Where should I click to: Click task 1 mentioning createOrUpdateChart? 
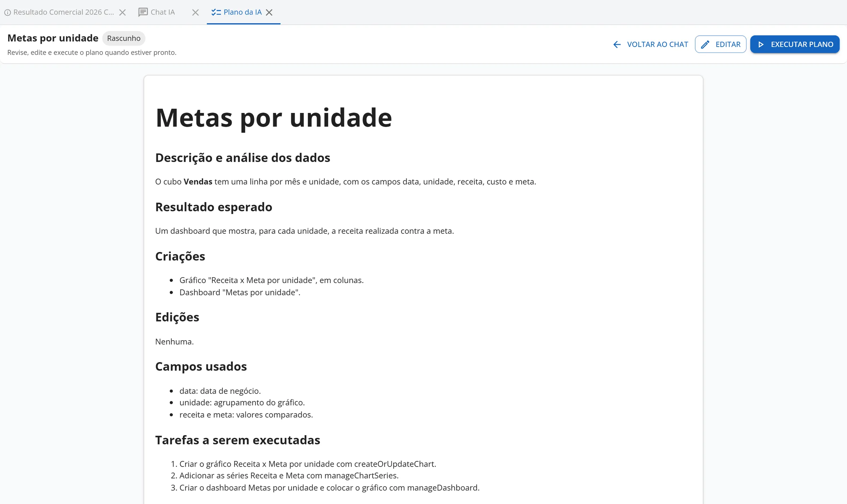click(x=308, y=464)
